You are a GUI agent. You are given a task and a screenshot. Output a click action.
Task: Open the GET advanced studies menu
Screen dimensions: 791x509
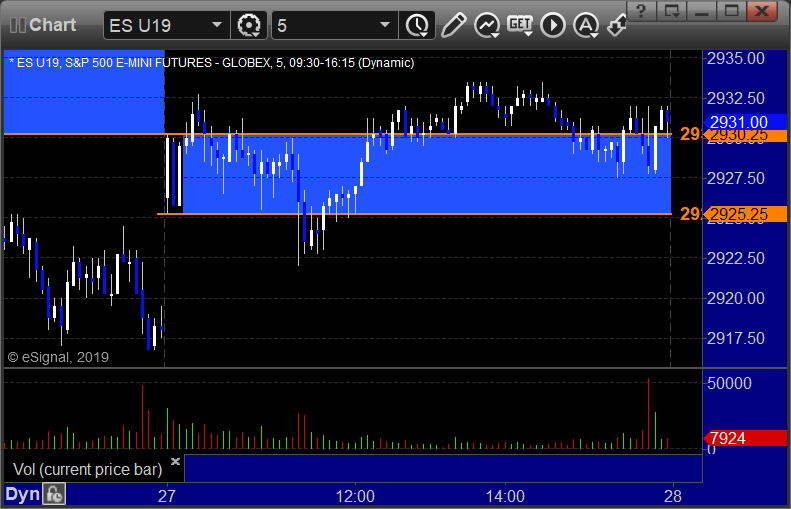tap(520, 25)
